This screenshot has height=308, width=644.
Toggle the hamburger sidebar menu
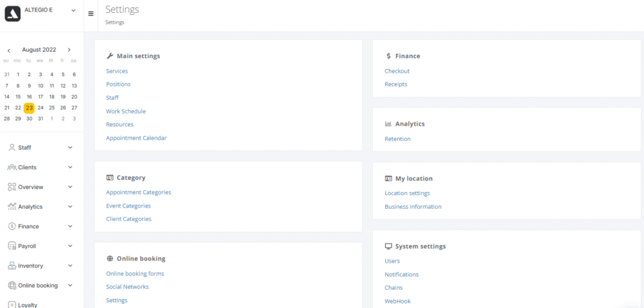tap(91, 14)
